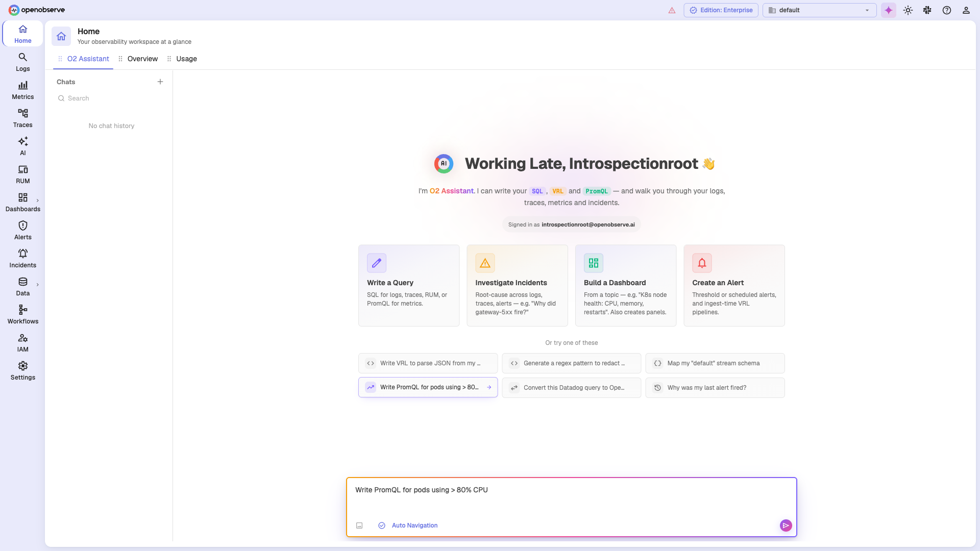Screen dimensions: 980x551
Task: Select the Write a Query card
Action: click(x=409, y=286)
